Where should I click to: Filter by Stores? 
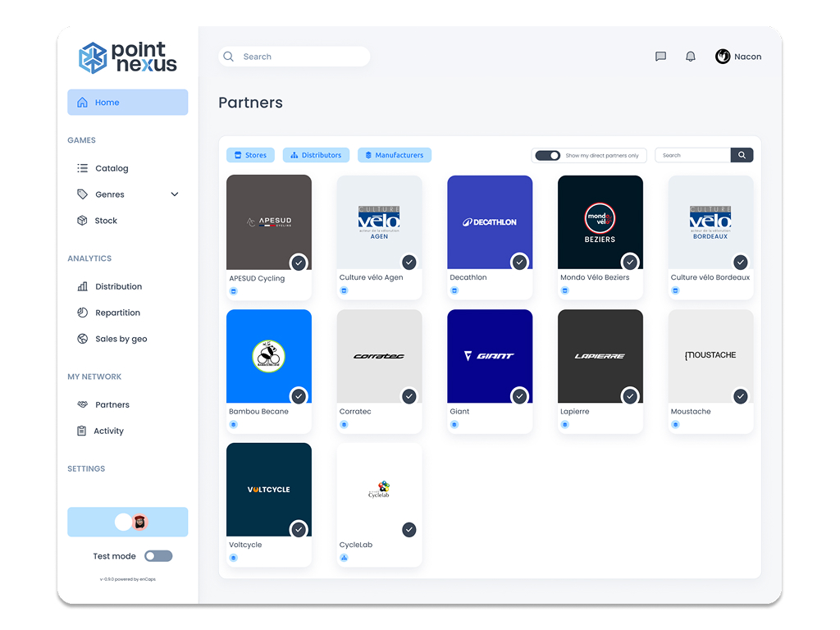[250, 155]
